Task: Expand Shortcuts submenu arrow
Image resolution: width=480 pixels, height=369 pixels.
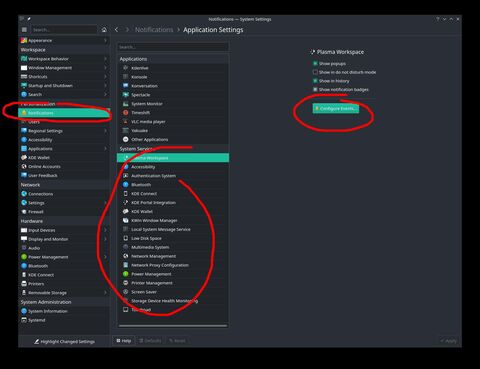Action: click(x=105, y=77)
